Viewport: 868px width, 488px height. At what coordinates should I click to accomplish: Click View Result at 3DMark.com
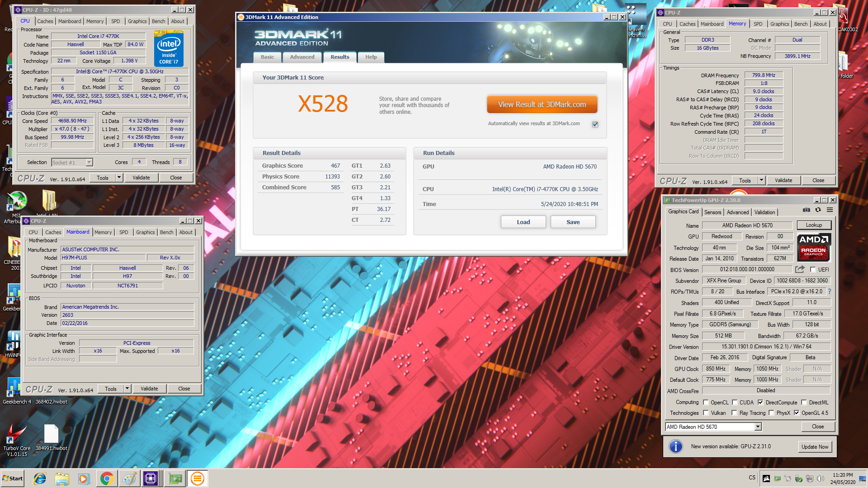point(542,104)
